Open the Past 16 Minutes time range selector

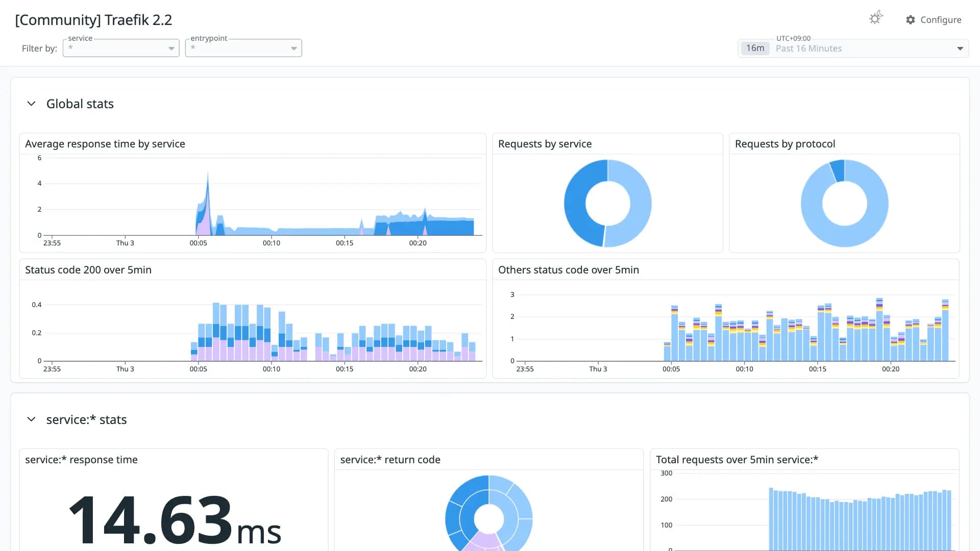click(x=853, y=48)
